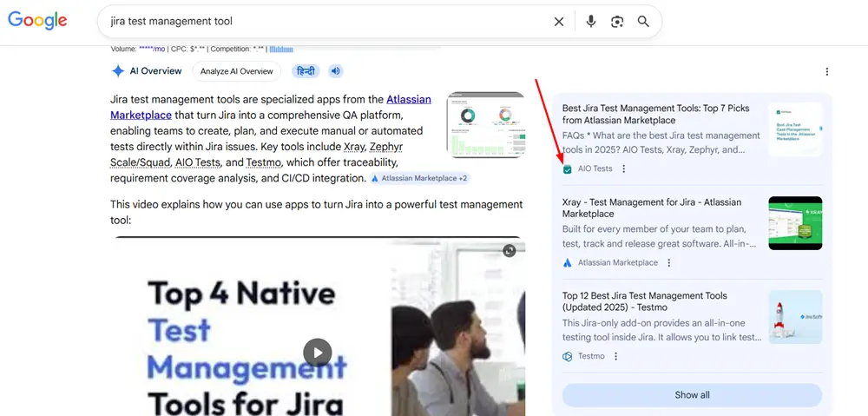Click the AIO Tests term in overview

pos(198,162)
